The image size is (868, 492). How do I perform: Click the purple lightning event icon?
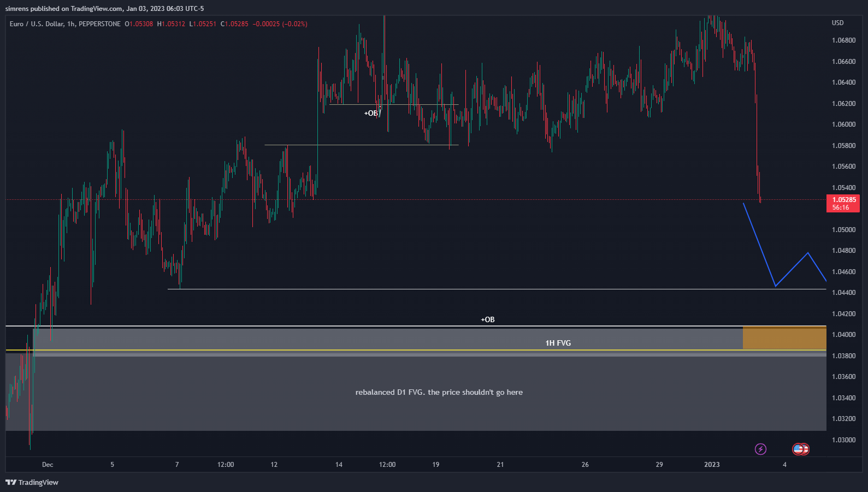coord(760,449)
